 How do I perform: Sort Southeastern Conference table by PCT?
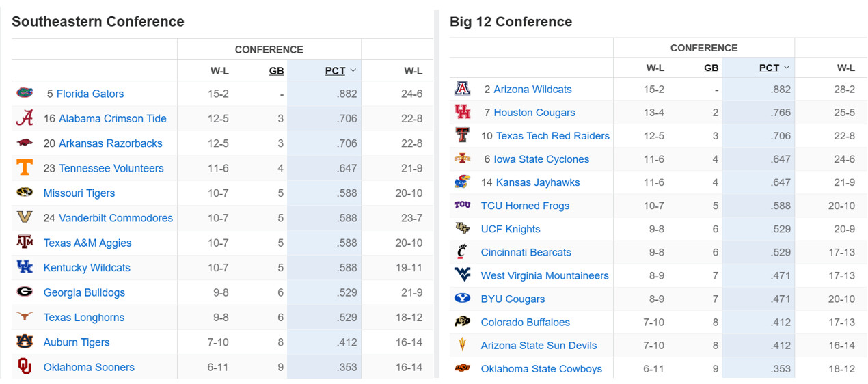click(x=335, y=71)
